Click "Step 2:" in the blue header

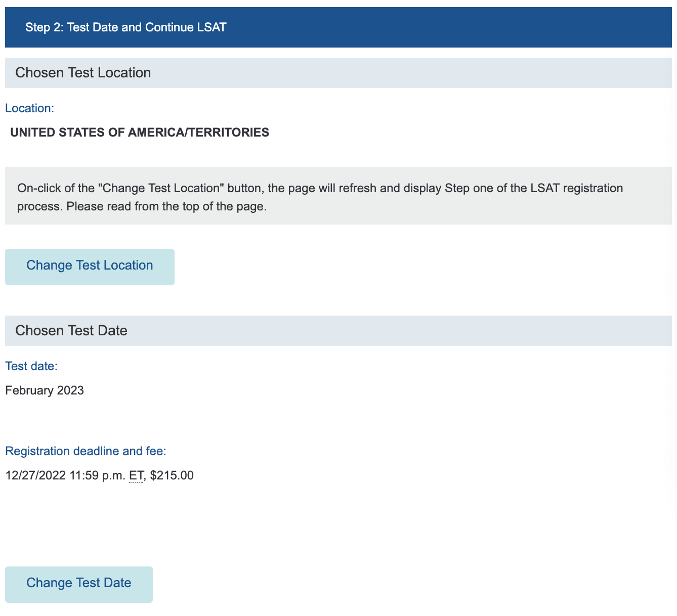click(44, 27)
